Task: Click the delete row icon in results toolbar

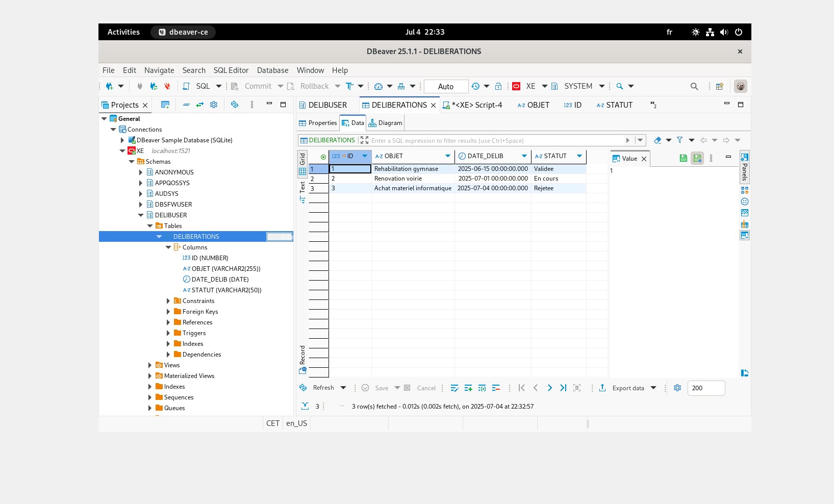Action: pos(496,388)
